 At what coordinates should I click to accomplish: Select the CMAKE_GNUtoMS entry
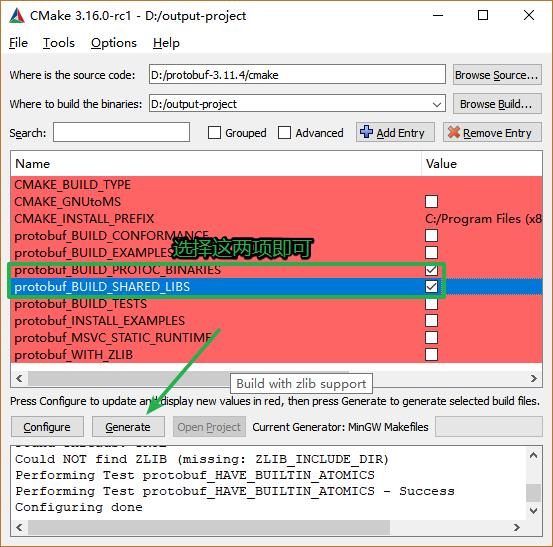[x=68, y=202]
